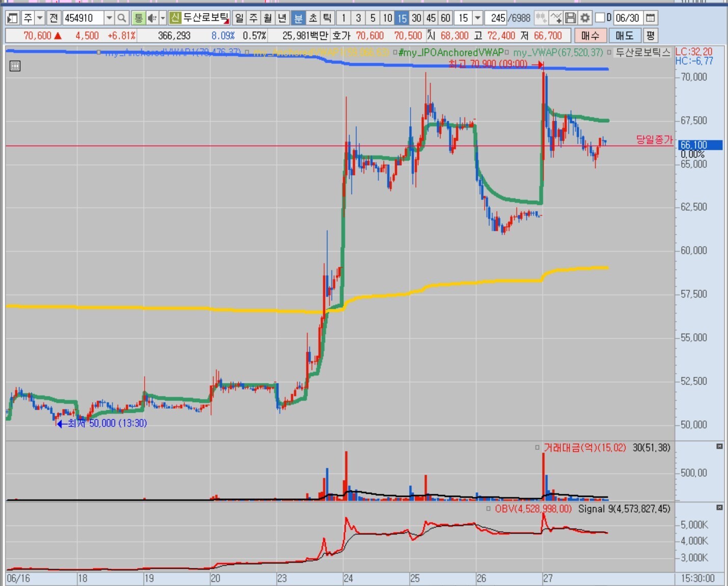728x586 pixels.
Task: Expand the minute interval dropdown arrow
Action: [x=477, y=18]
